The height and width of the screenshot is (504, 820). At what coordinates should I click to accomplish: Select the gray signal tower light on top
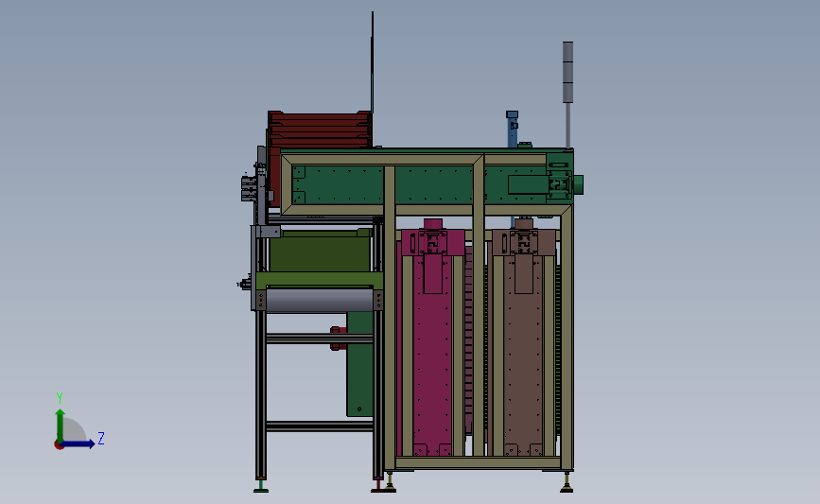coord(567,72)
